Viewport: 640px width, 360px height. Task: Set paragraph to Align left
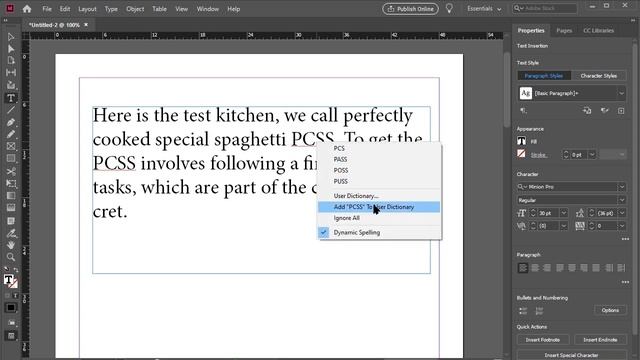523,268
